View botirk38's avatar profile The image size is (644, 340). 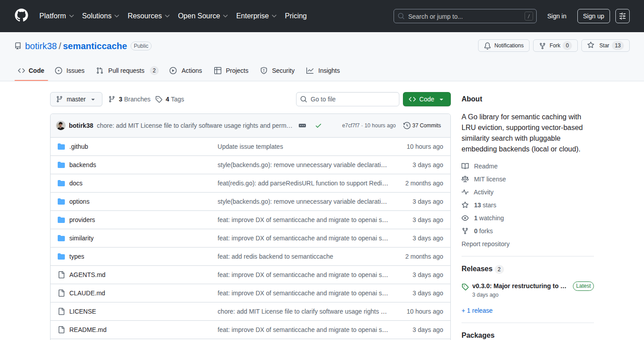(61, 126)
